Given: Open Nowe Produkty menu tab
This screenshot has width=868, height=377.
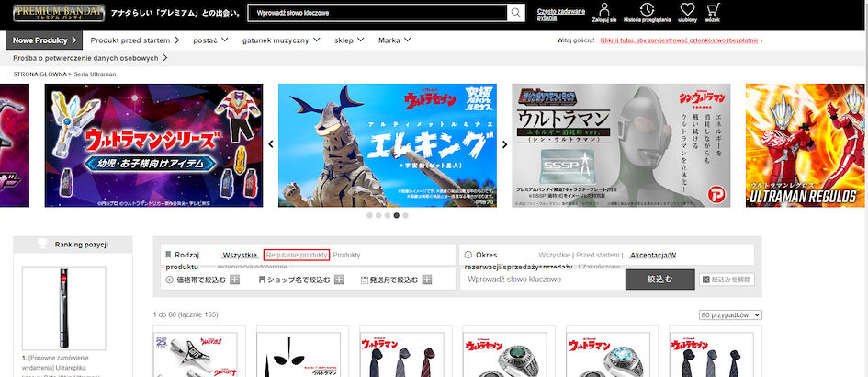Looking at the screenshot, I should pyautogui.click(x=44, y=40).
